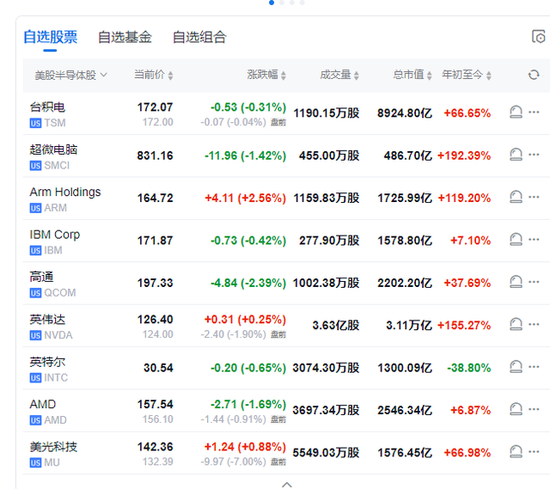Select the first carousel page dot

(x=271, y=2)
